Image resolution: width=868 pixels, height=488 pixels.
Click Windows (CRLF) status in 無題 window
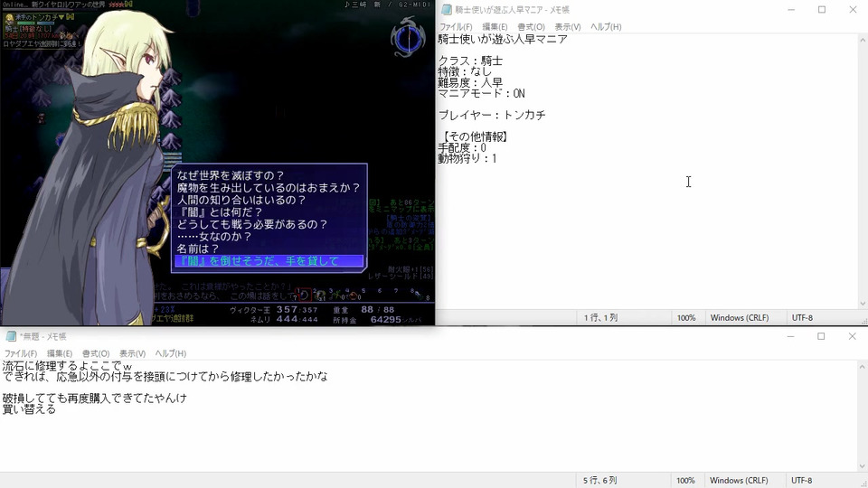pos(739,480)
